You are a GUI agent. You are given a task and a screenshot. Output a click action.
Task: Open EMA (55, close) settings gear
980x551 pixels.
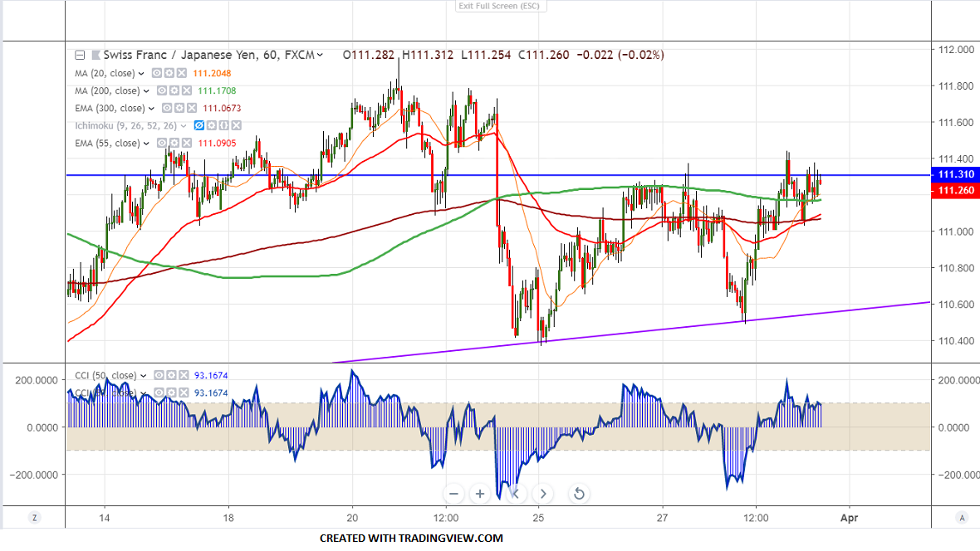pos(174,143)
